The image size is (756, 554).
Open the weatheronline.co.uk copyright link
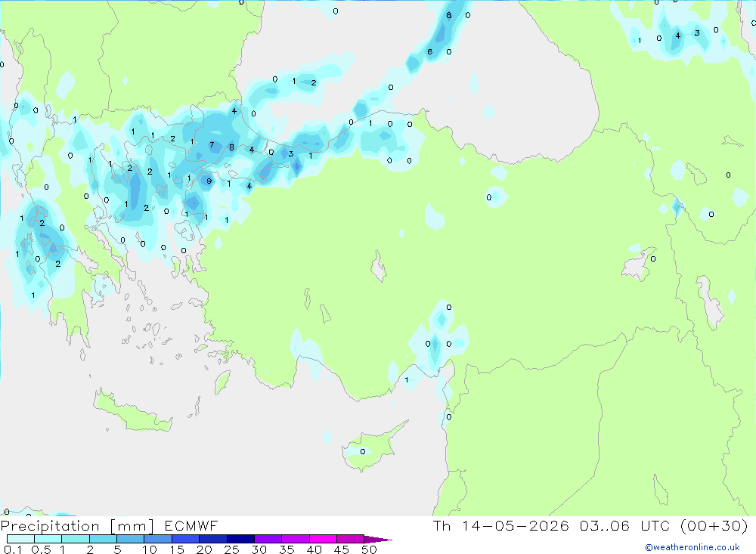(x=692, y=547)
